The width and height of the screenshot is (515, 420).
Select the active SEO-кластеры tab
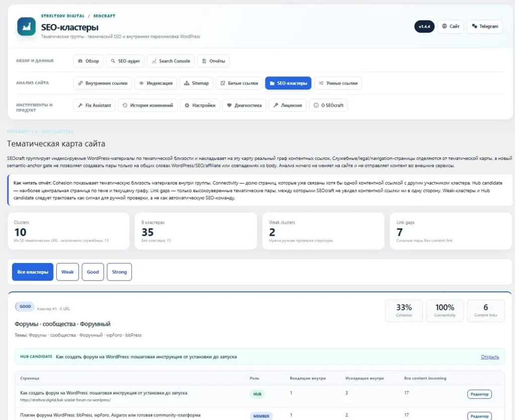(x=288, y=83)
